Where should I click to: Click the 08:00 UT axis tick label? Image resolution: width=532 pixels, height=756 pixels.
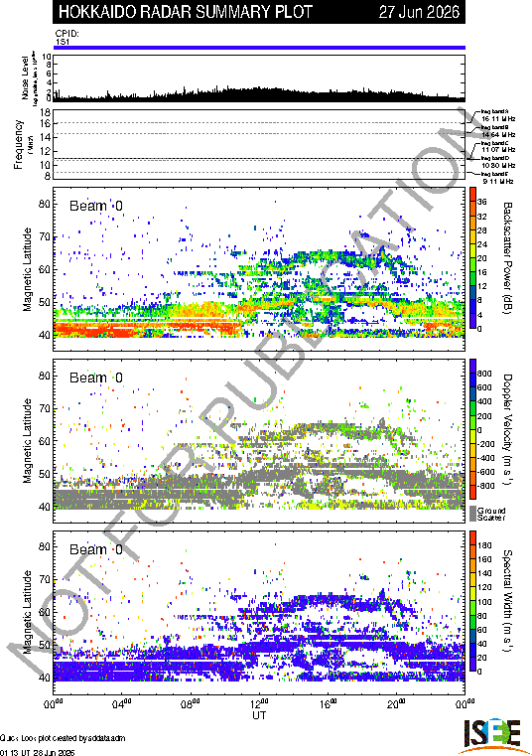(191, 703)
